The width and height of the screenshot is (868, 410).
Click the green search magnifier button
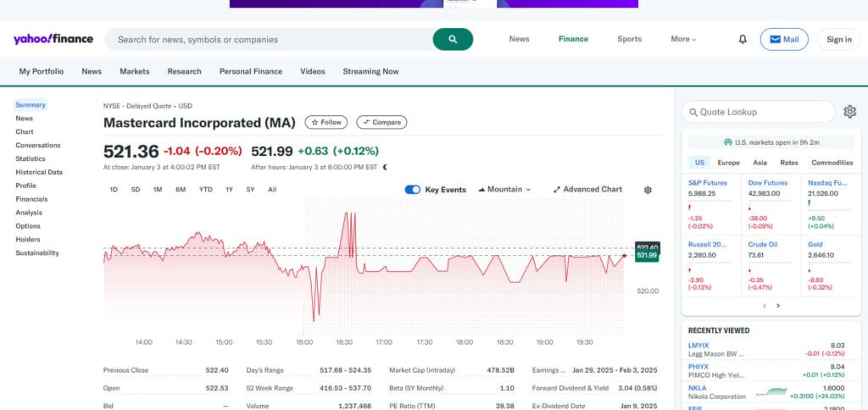coord(453,39)
